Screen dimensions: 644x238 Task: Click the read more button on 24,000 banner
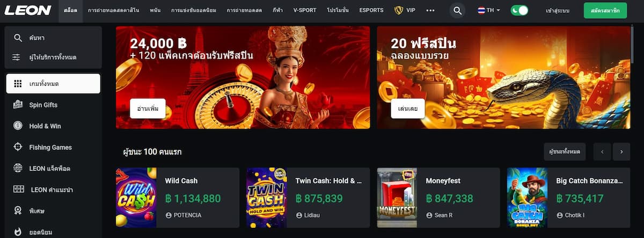click(x=148, y=109)
